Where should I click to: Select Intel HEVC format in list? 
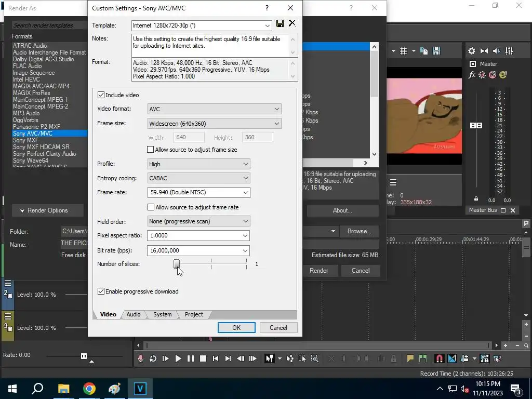[26, 79]
